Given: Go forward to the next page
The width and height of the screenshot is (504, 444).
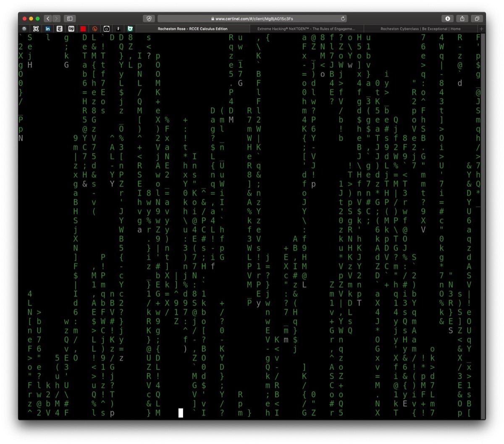Looking at the screenshot, I should tap(56, 18).
